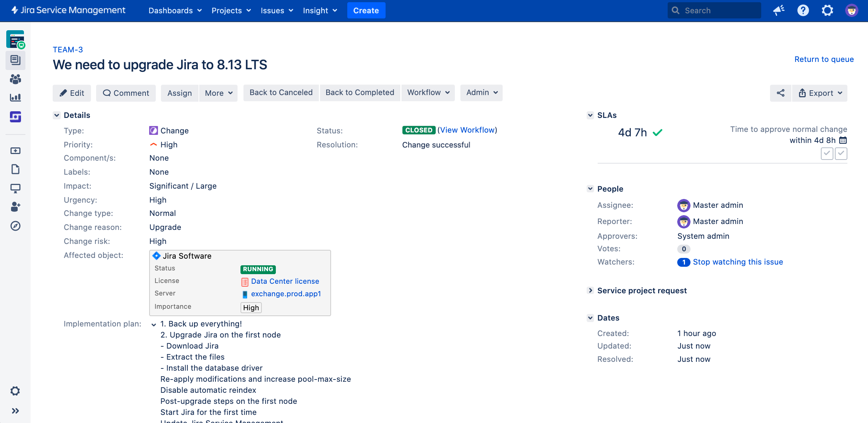Open the Reports bar chart icon
Viewport: 868px width, 423px height.
[x=15, y=97]
